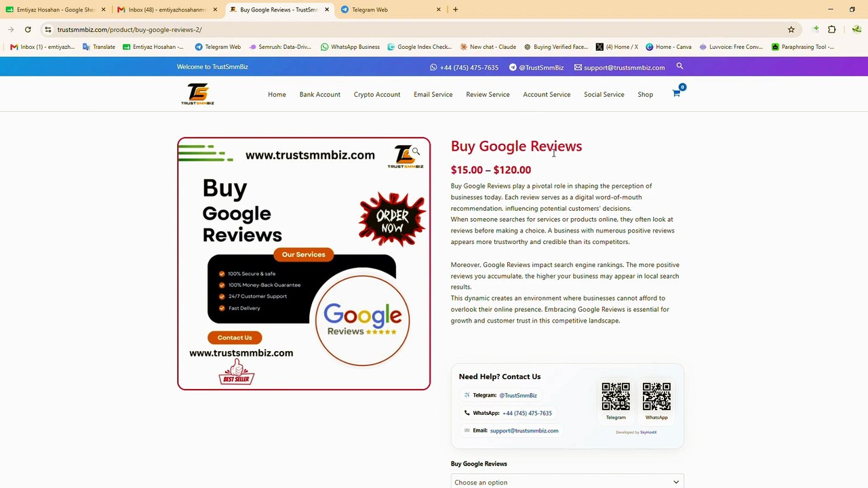
Task: Open WhatsApp Business bookmark
Action: 350,47
